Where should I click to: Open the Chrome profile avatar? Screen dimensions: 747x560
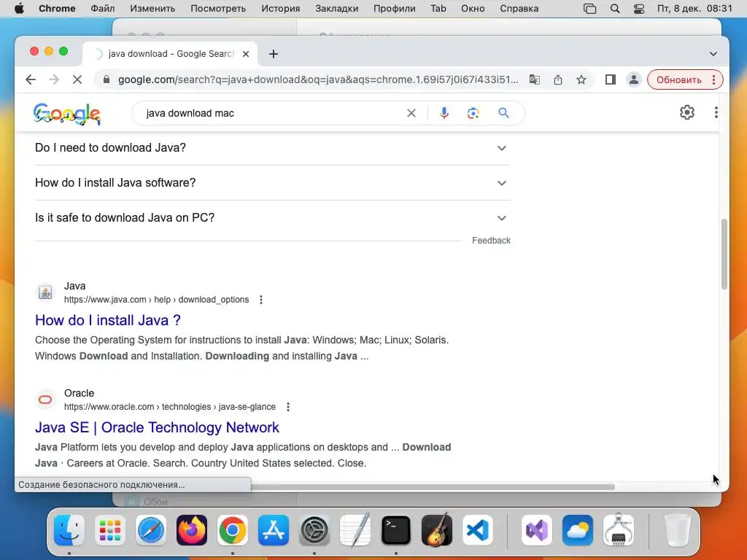[634, 79]
